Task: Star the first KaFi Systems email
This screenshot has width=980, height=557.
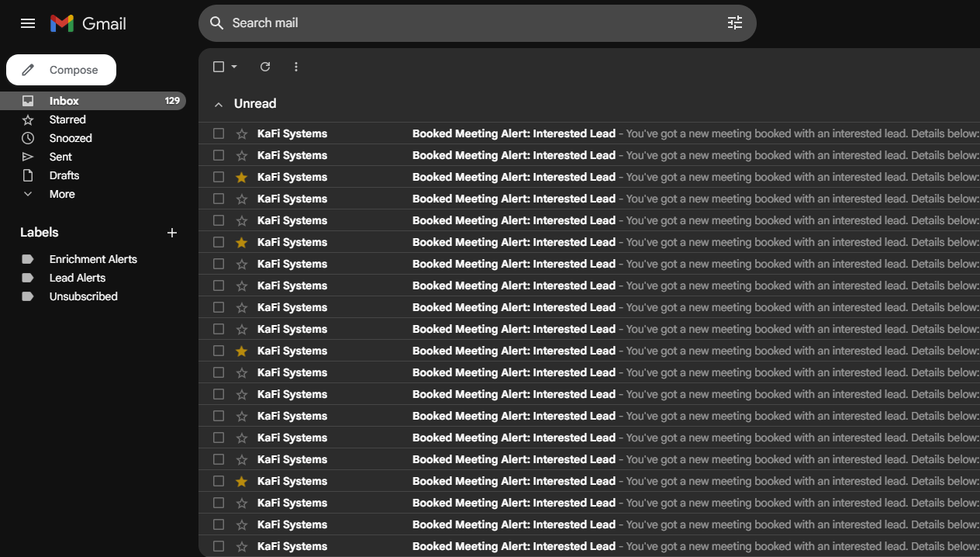Action: point(242,133)
